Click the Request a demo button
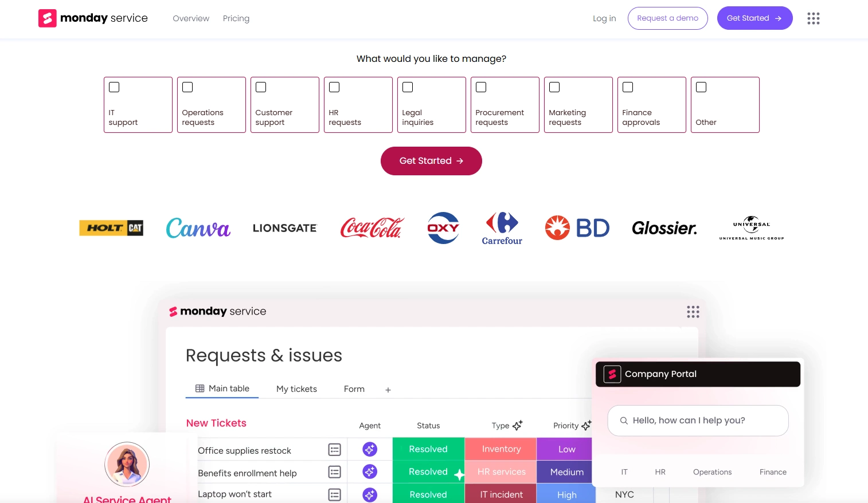Viewport: 868px width, 503px height. [667, 18]
